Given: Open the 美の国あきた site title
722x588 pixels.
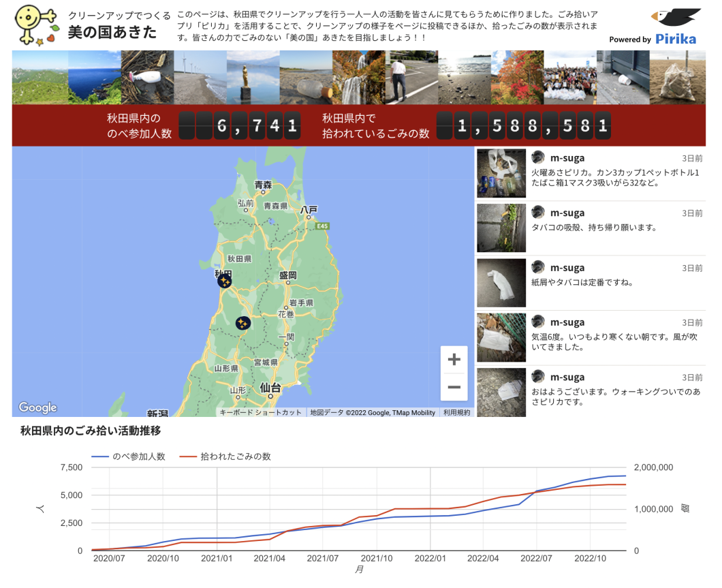Looking at the screenshot, I should coord(112,32).
